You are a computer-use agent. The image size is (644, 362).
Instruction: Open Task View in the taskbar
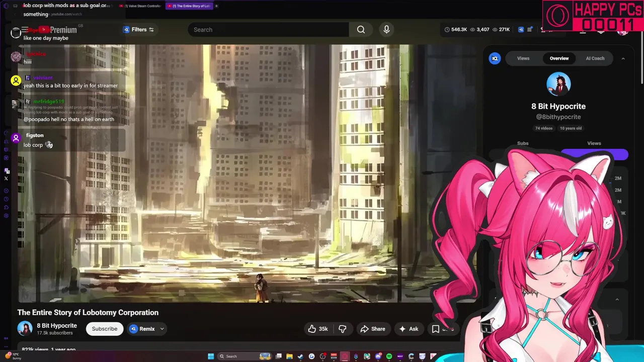(x=278, y=356)
